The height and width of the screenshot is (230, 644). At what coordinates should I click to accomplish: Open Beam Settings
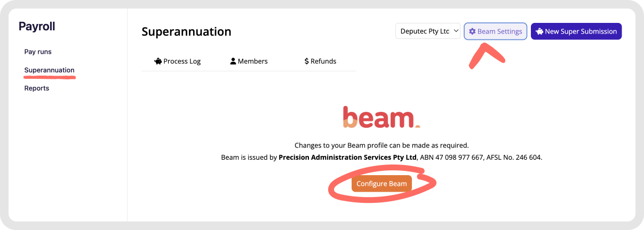click(x=496, y=31)
